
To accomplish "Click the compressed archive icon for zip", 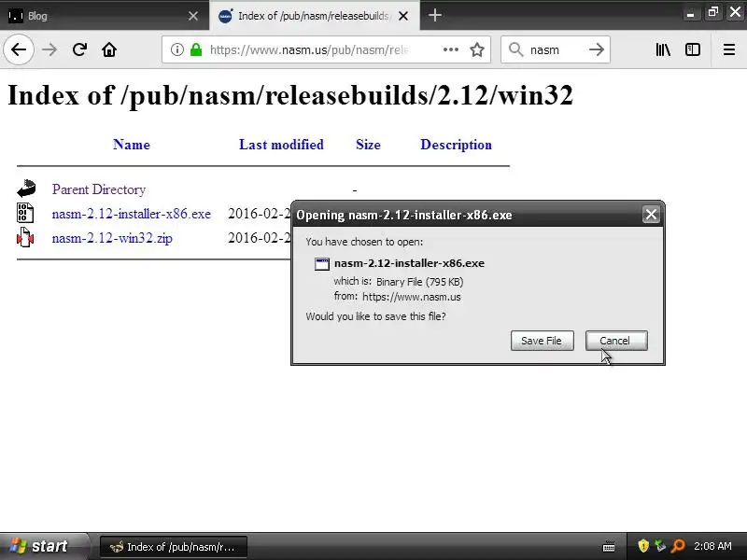I will 25,237.
